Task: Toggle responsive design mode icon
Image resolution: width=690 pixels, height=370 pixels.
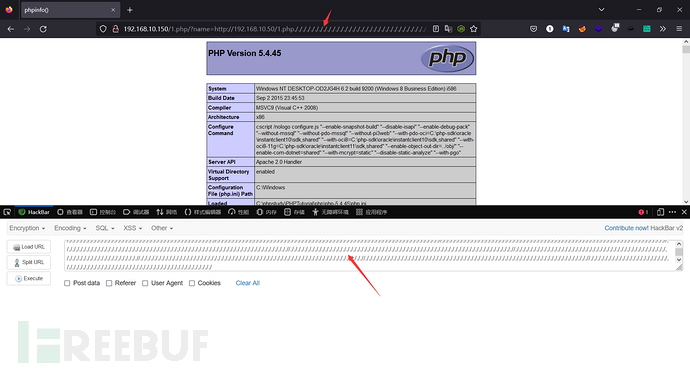Action: [660, 212]
